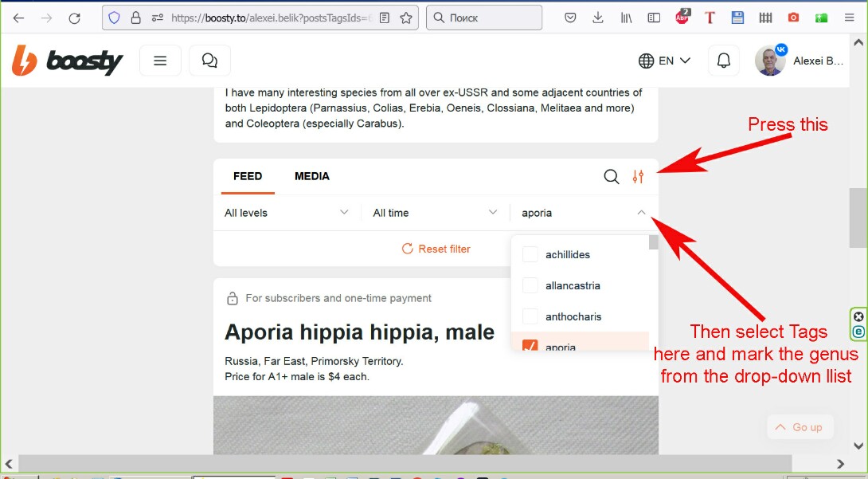The height and width of the screenshot is (479, 868).
Task: Click the Reset filter button
Action: [436, 249]
